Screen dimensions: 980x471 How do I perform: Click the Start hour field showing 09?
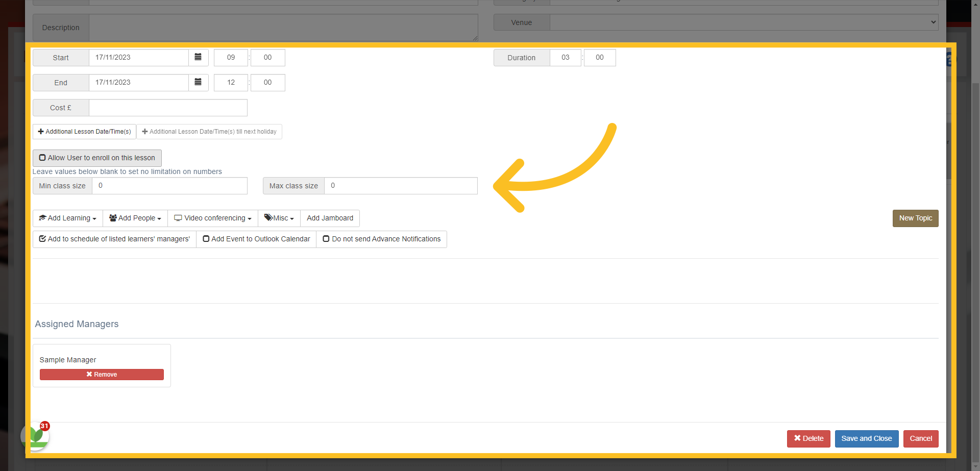231,57
